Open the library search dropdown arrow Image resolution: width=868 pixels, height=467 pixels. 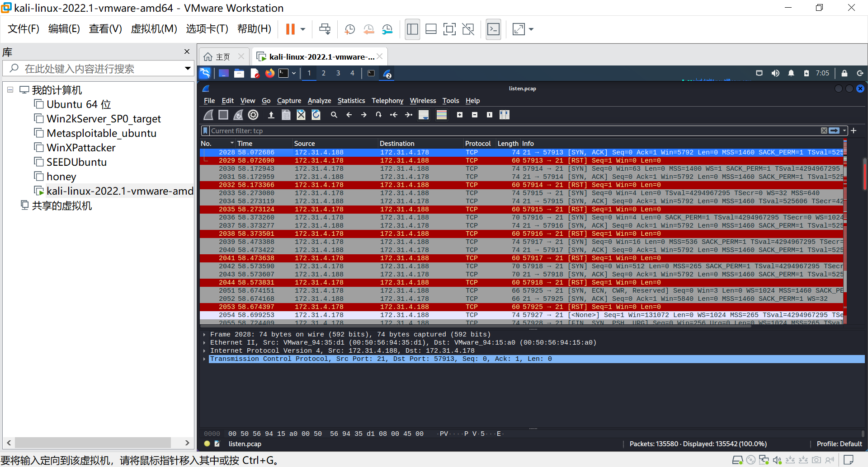point(188,69)
